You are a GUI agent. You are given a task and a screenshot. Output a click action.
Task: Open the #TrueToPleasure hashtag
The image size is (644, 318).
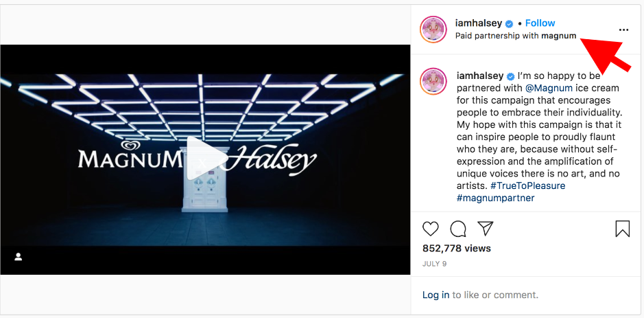coord(528,185)
